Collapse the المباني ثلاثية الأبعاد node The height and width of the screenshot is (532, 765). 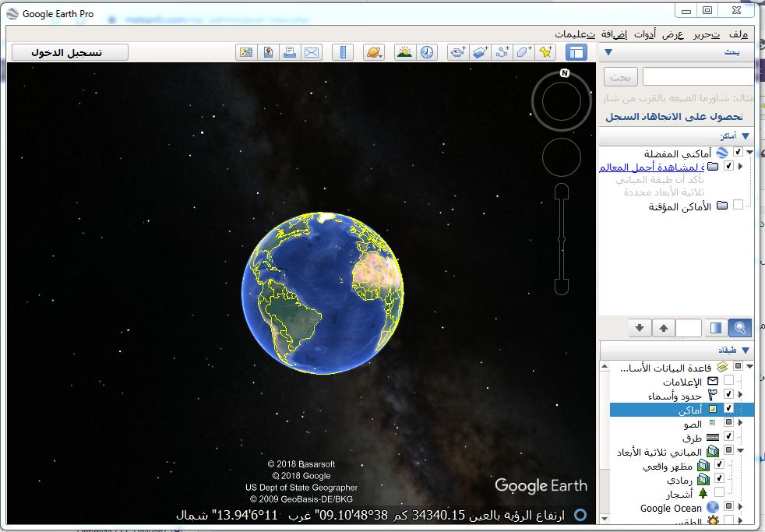740,450
